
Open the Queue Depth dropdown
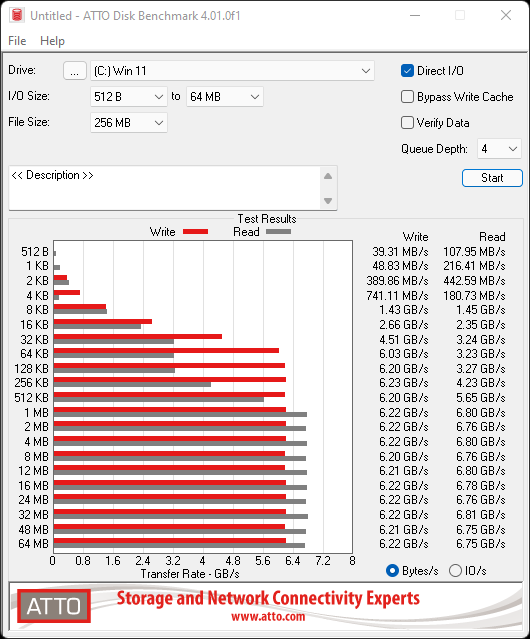point(499,149)
